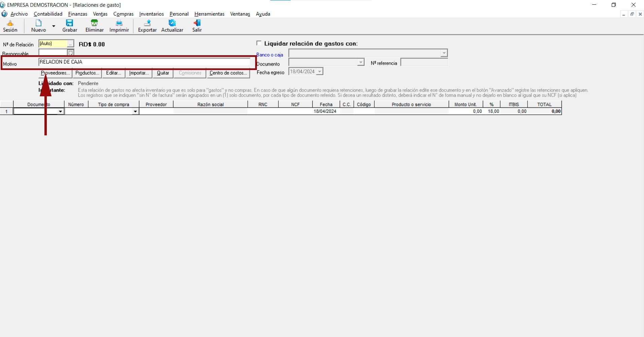The height and width of the screenshot is (337, 644).
Task: Click the Importar... button
Action: pos(139,73)
